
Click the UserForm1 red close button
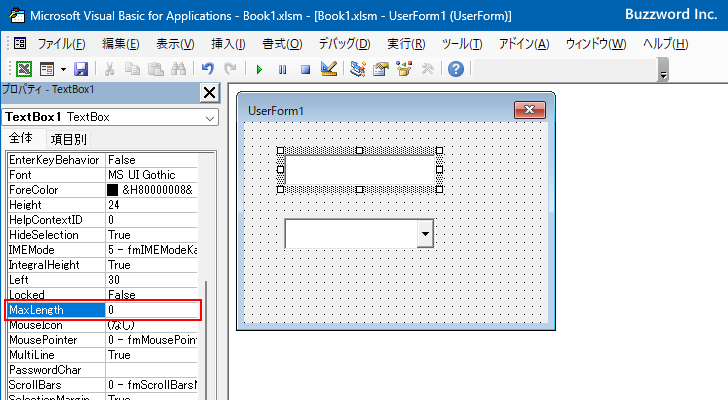pyautogui.click(x=530, y=110)
